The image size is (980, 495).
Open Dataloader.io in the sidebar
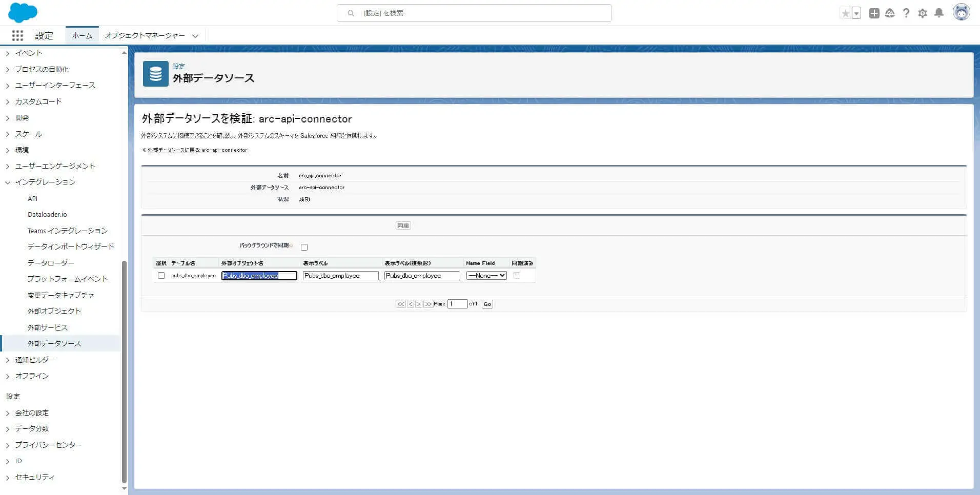(x=47, y=214)
